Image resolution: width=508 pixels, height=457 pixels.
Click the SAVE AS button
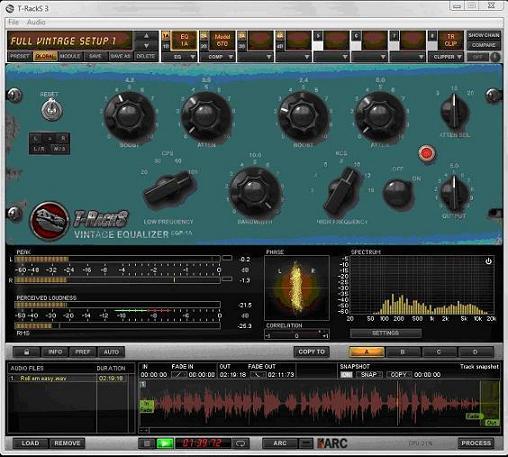tap(121, 56)
